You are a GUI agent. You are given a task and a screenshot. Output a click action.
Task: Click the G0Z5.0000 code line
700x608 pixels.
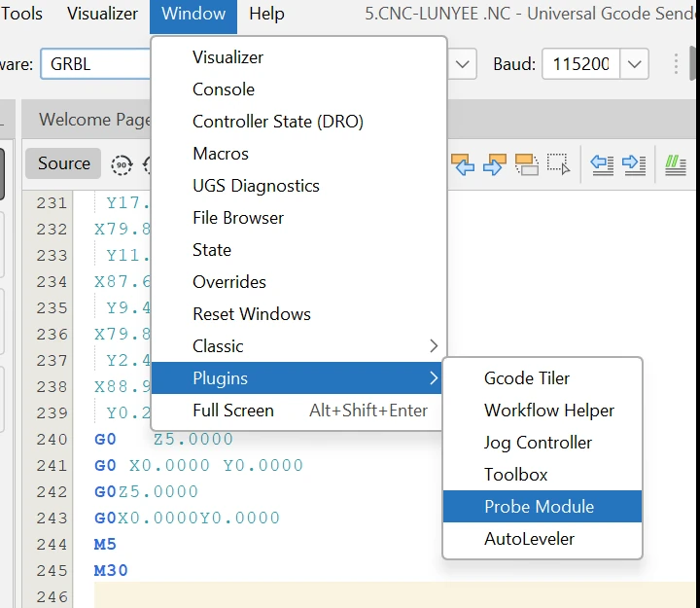[146, 491]
